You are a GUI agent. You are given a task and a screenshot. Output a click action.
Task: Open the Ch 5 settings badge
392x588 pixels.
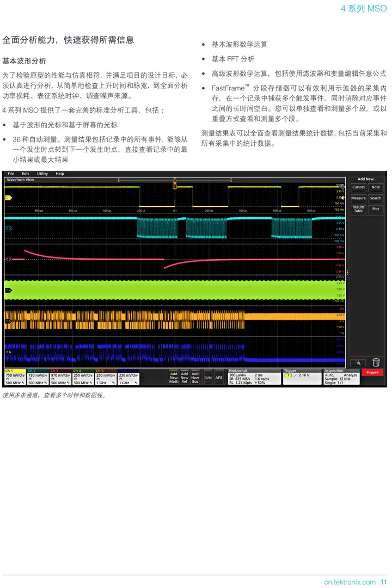click(106, 377)
